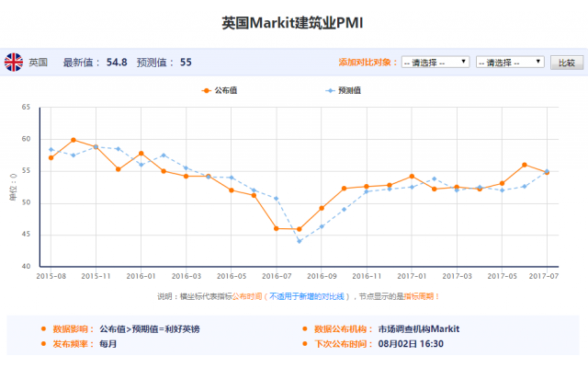
Task: Click the 英国 country label
Action: click(x=39, y=63)
